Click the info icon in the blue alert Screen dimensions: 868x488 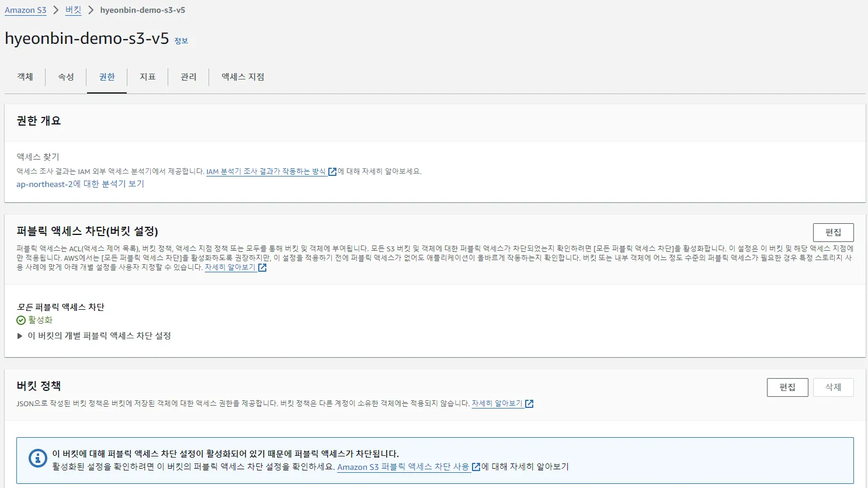[38, 458]
